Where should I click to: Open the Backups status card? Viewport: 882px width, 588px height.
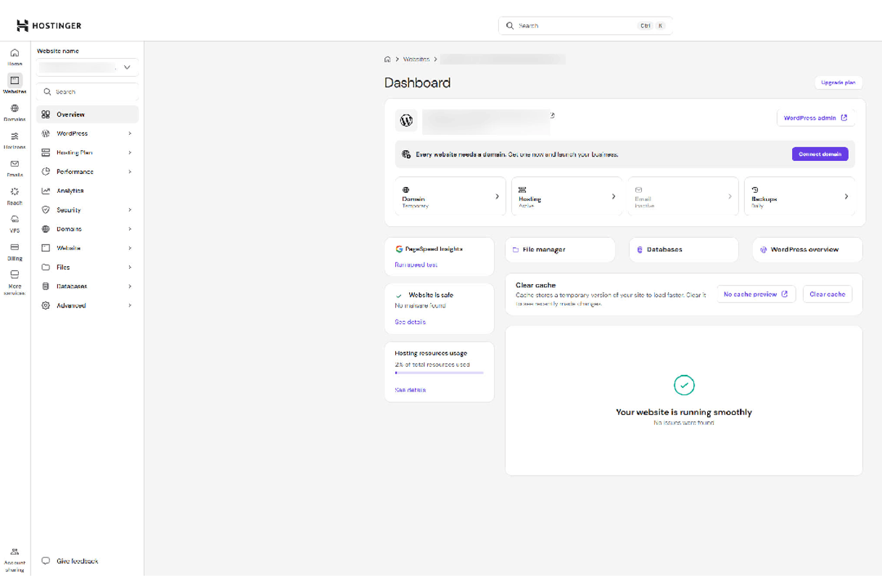click(799, 196)
